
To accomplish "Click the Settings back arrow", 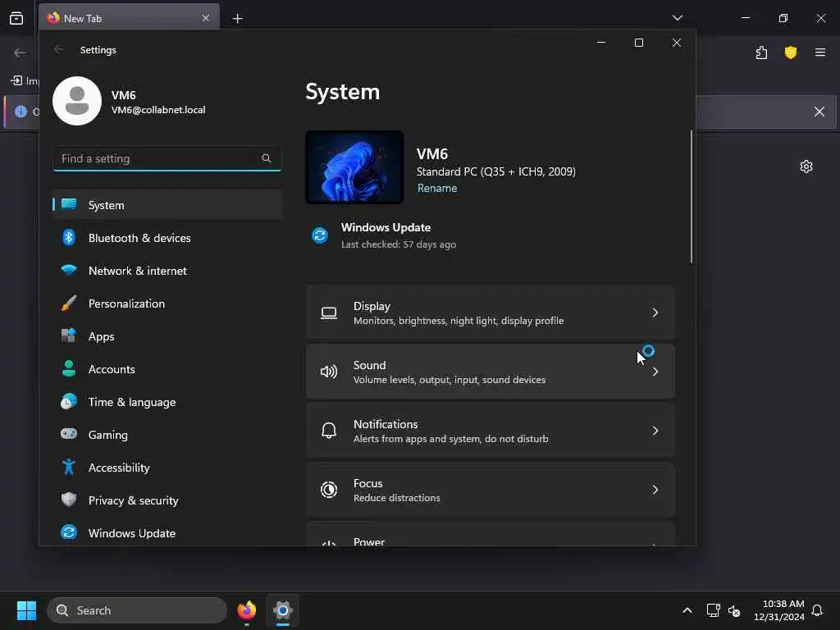I will (59, 50).
